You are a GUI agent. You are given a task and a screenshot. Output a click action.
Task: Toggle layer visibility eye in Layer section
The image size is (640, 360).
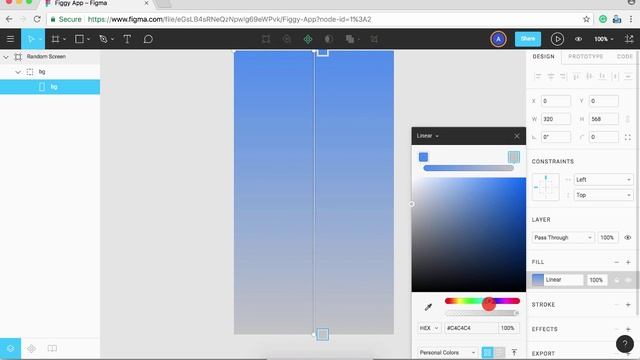coord(628,238)
